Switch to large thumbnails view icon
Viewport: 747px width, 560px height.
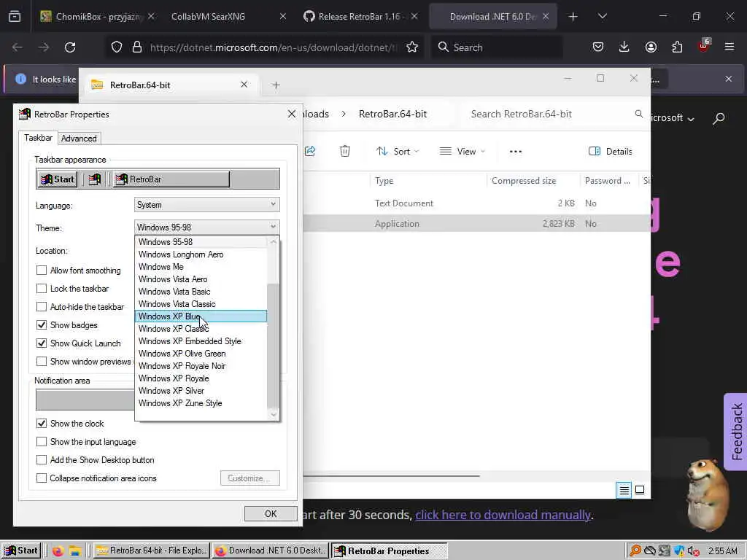640,490
